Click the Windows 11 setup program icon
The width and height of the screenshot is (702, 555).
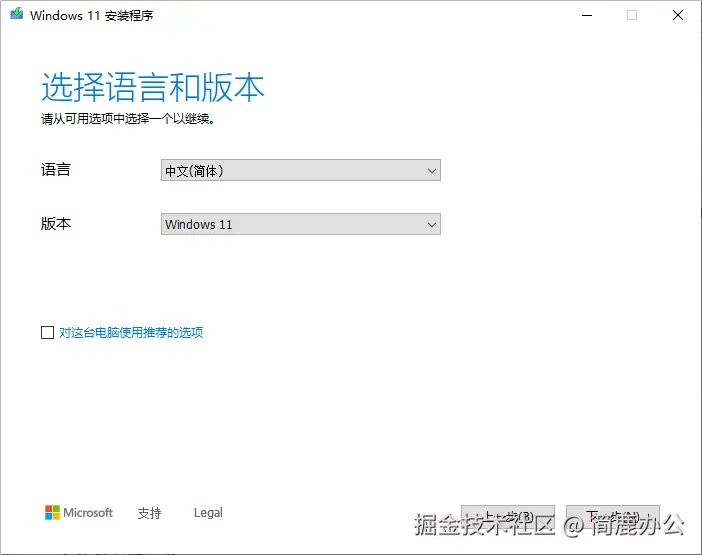(17, 14)
